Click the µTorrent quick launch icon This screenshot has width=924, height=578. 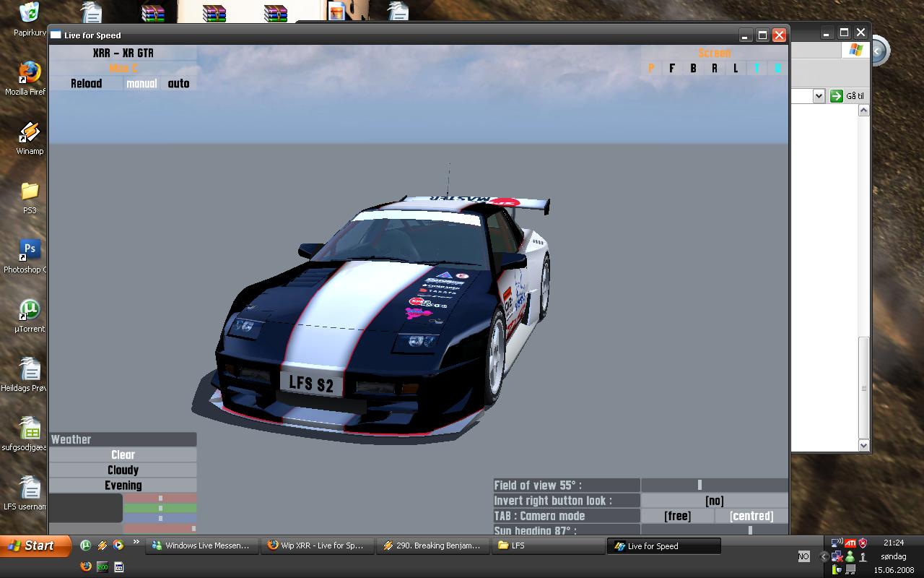click(85, 545)
